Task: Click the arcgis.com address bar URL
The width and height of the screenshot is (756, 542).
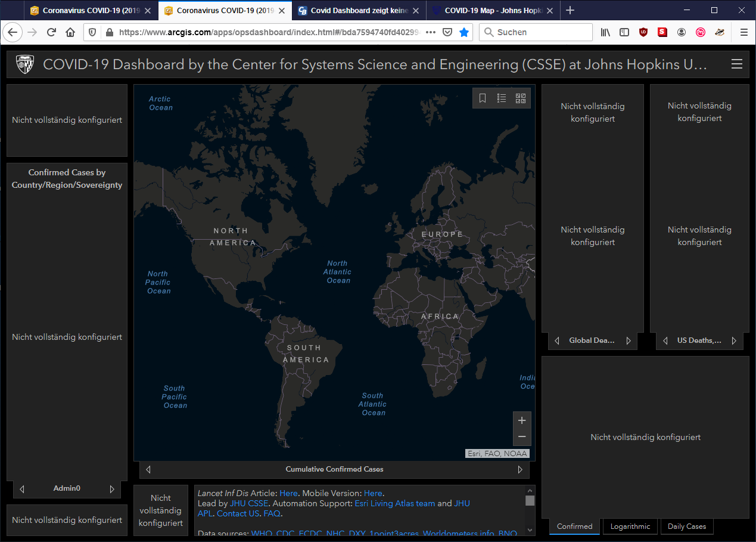Action: pos(270,32)
